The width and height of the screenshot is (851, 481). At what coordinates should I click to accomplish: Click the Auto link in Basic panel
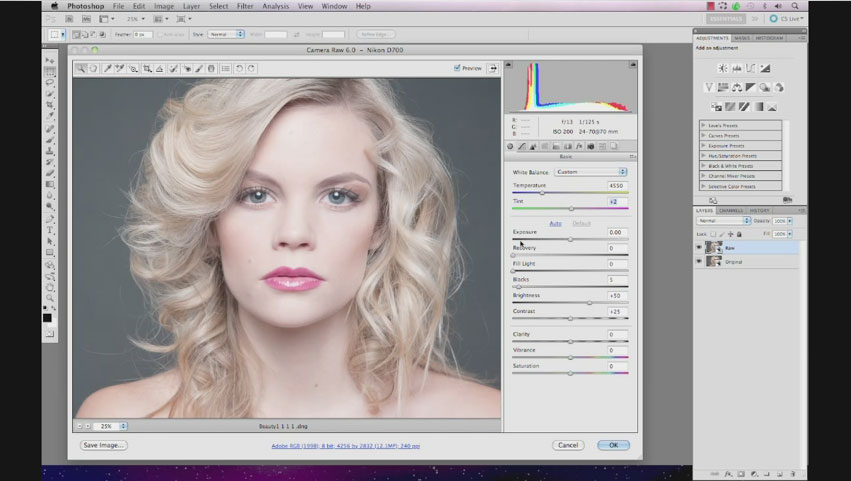(x=555, y=223)
